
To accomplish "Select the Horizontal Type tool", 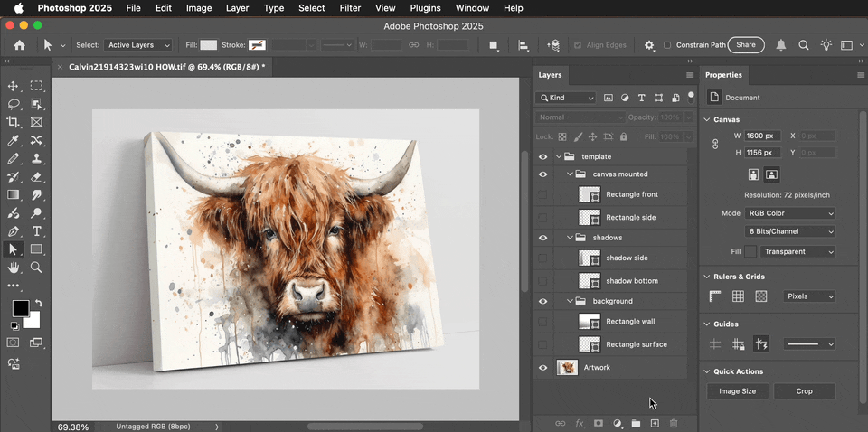I will (36, 231).
